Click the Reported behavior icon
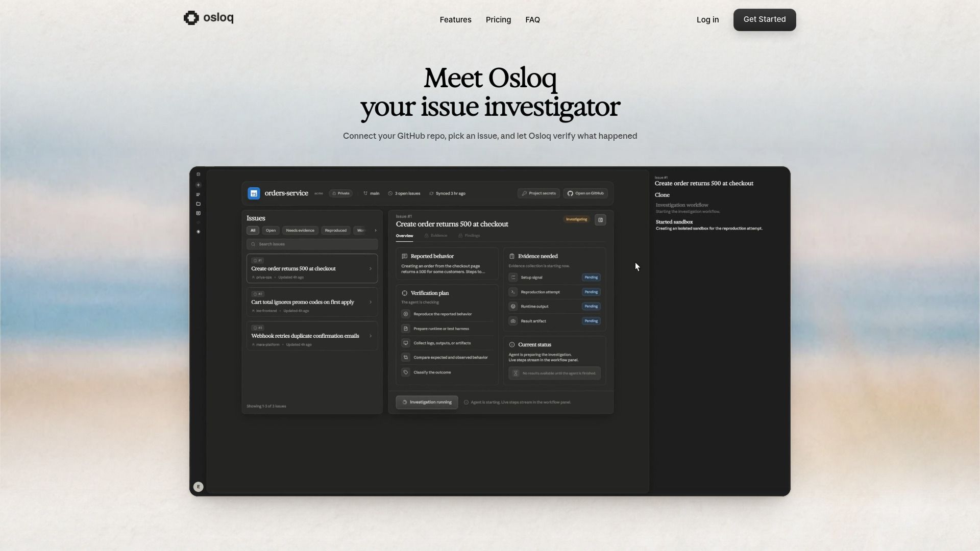This screenshot has height=551, width=980. coord(404,256)
